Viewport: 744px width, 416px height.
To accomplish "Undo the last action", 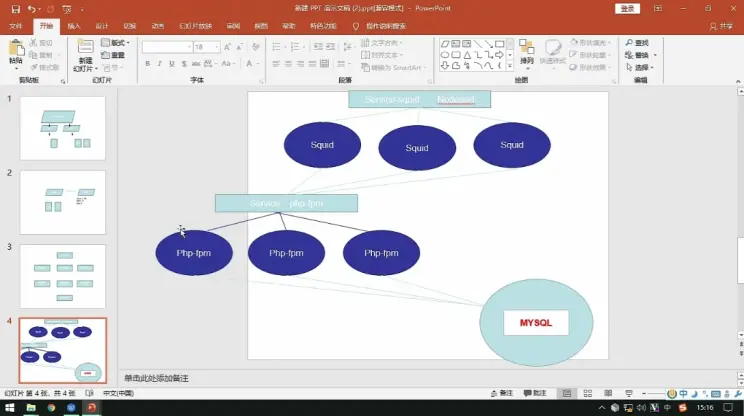I will (x=31, y=9).
